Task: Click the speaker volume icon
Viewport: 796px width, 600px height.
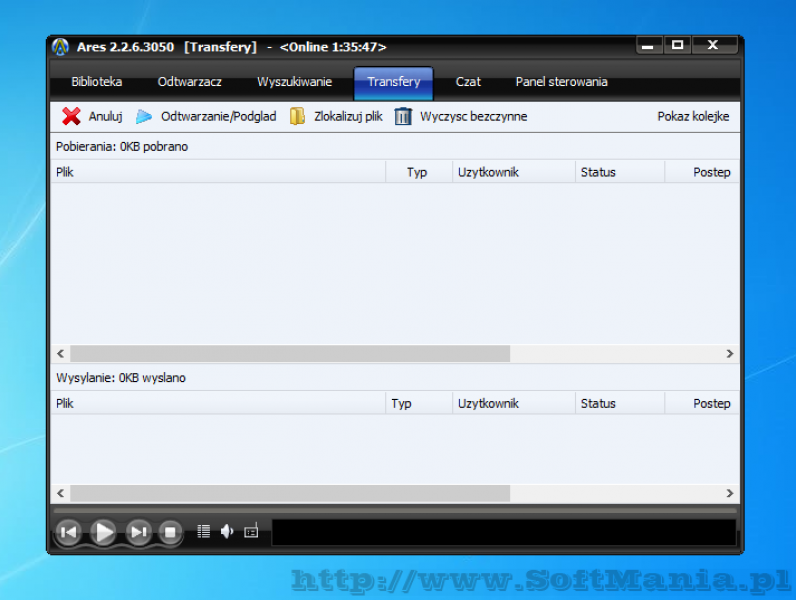Action: (x=227, y=531)
